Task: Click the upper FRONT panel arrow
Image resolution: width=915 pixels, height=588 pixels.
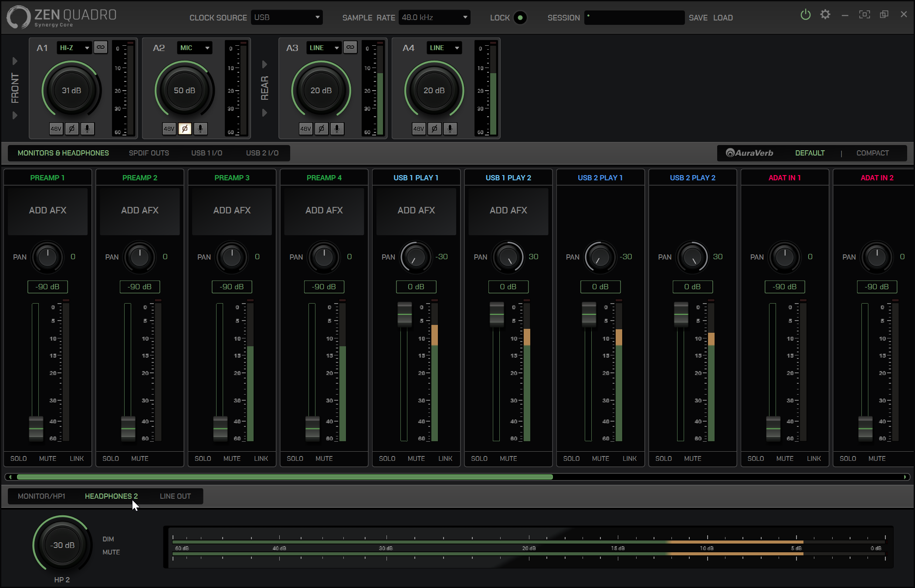Action: point(14,61)
